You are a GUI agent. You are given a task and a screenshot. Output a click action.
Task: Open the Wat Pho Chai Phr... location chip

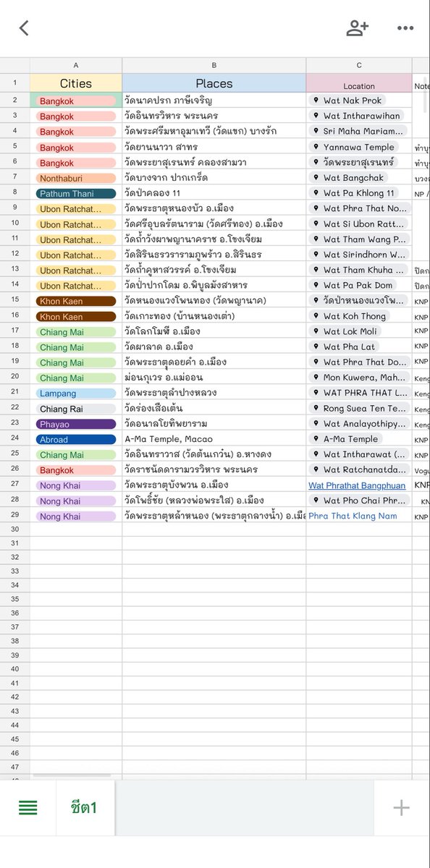coord(358,501)
